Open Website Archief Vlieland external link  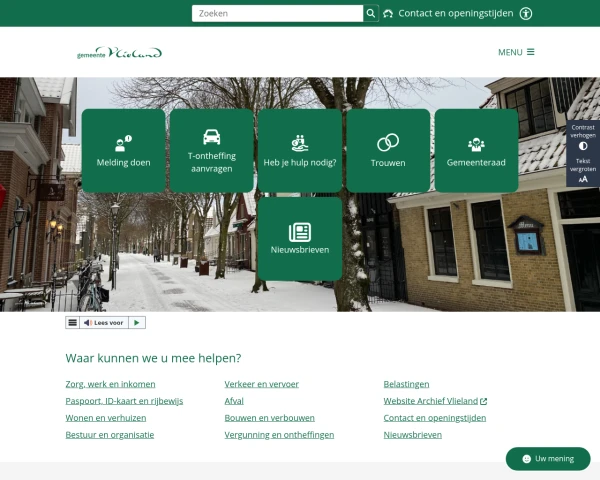pos(435,401)
